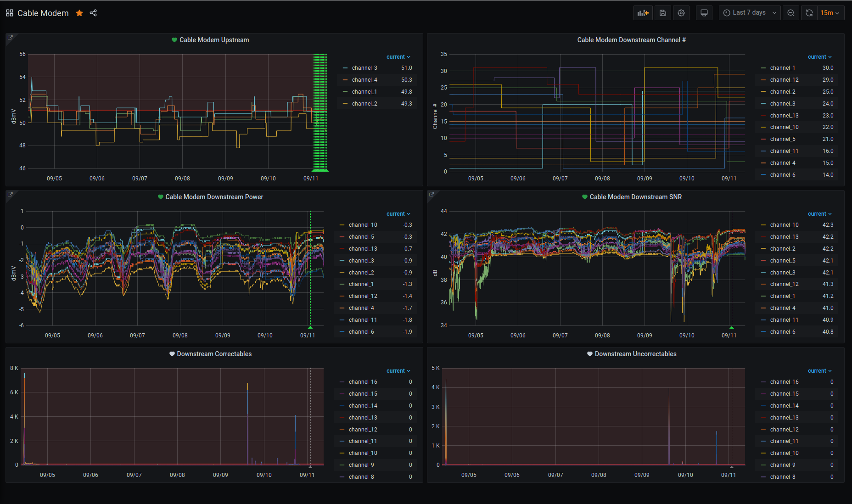Refresh the dashboard now
Image resolution: width=852 pixels, height=504 pixels.
click(x=809, y=13)
